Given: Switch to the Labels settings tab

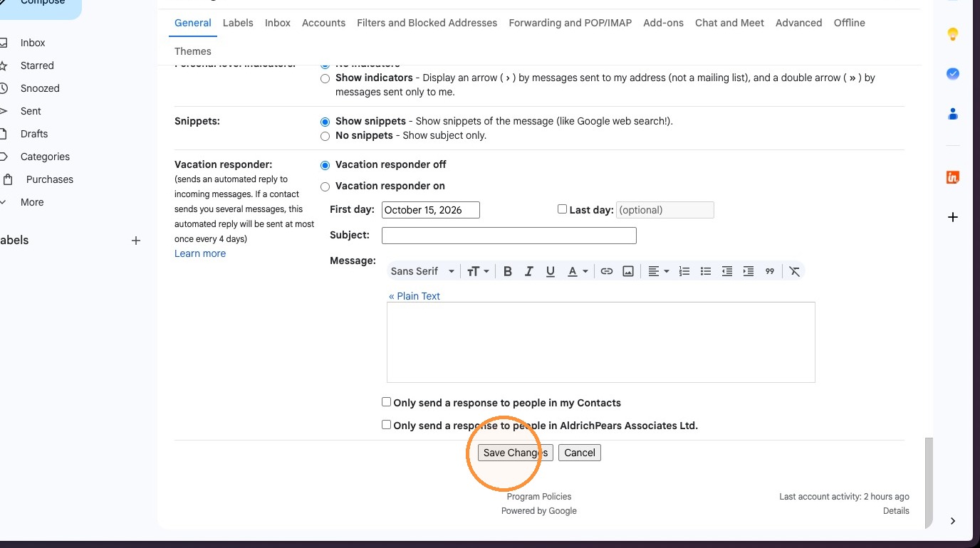Looking at the screenshot, I should point(238,23).
